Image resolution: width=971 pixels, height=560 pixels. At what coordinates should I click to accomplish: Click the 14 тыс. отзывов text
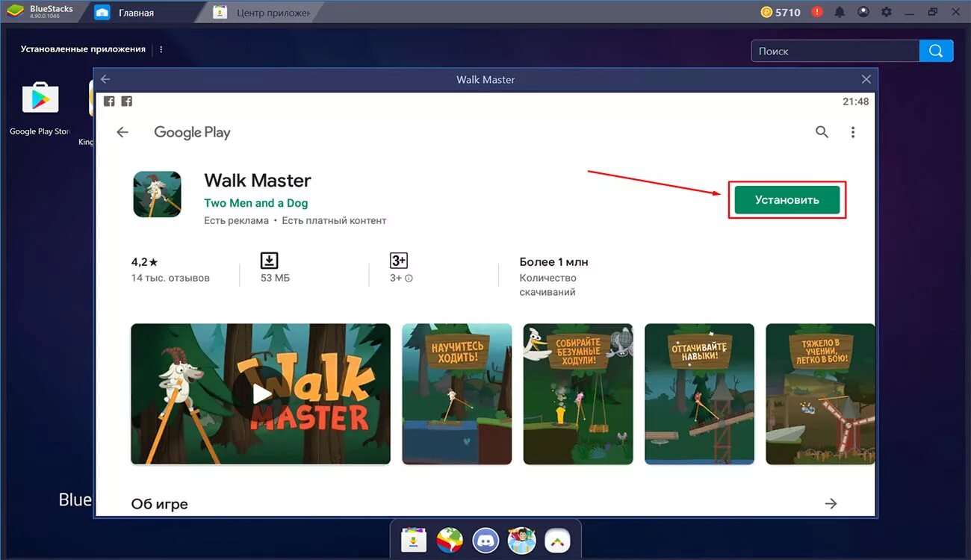(170, 278)
